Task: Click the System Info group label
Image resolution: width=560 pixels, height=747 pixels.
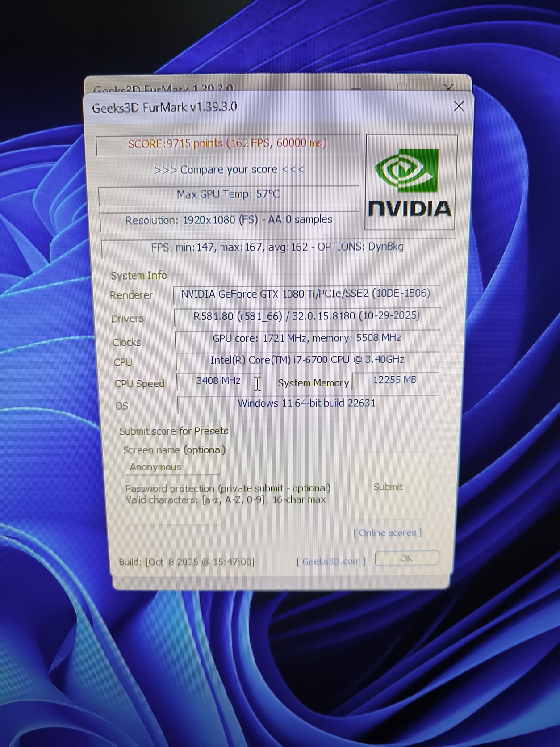Action: point(138,275)
